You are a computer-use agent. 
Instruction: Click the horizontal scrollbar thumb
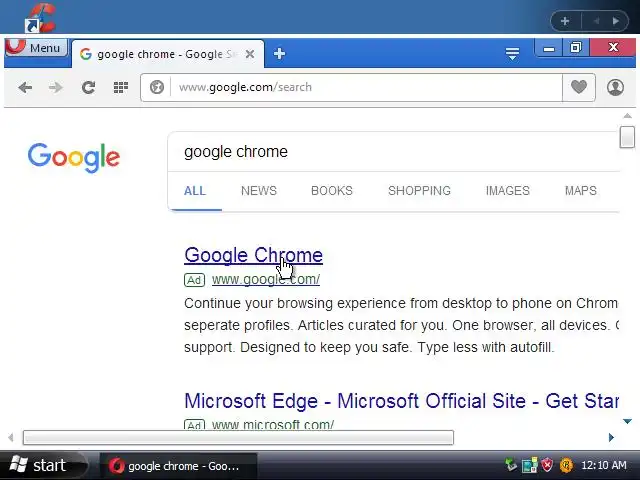point(238,438)
